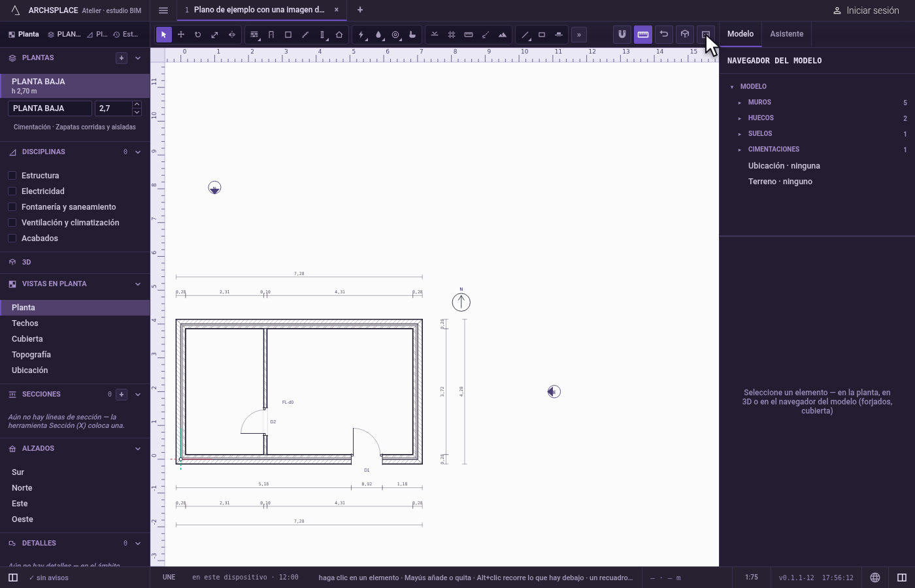Add a section with SECCIONES plus button
Screen dimensions: 915x588
(122, 395)
